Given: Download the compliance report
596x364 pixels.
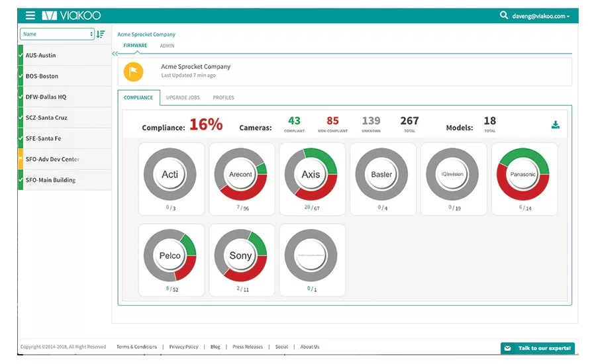Looking at the screenshot, I should (555, 124).
